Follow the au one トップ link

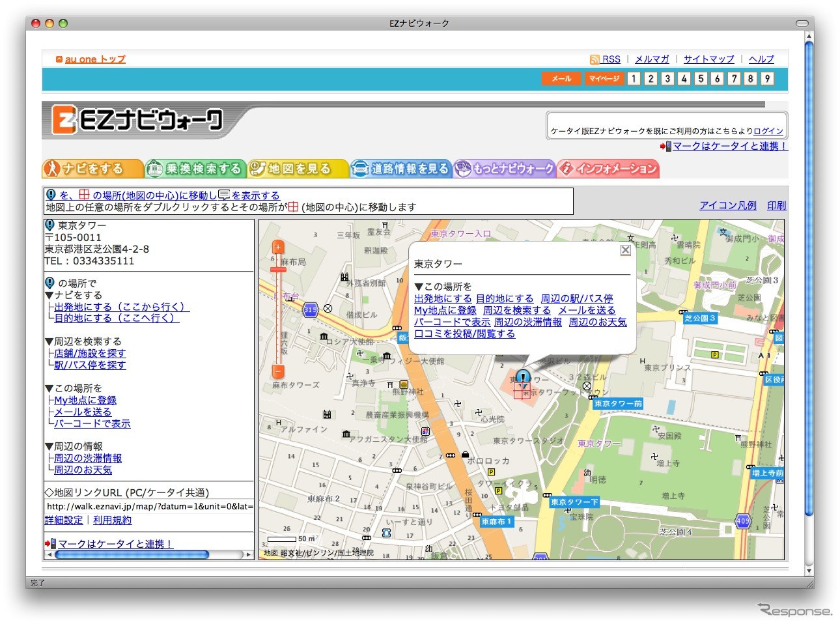coord(95,59)
